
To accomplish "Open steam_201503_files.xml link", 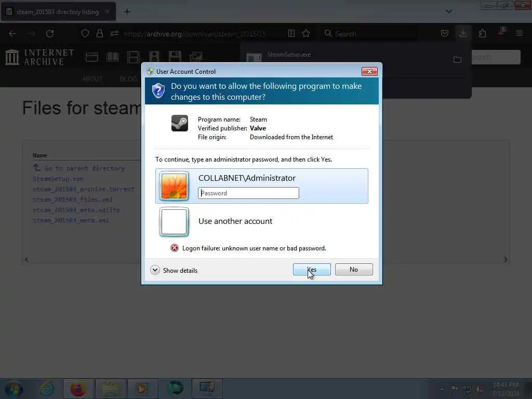I will click(72, 199).
